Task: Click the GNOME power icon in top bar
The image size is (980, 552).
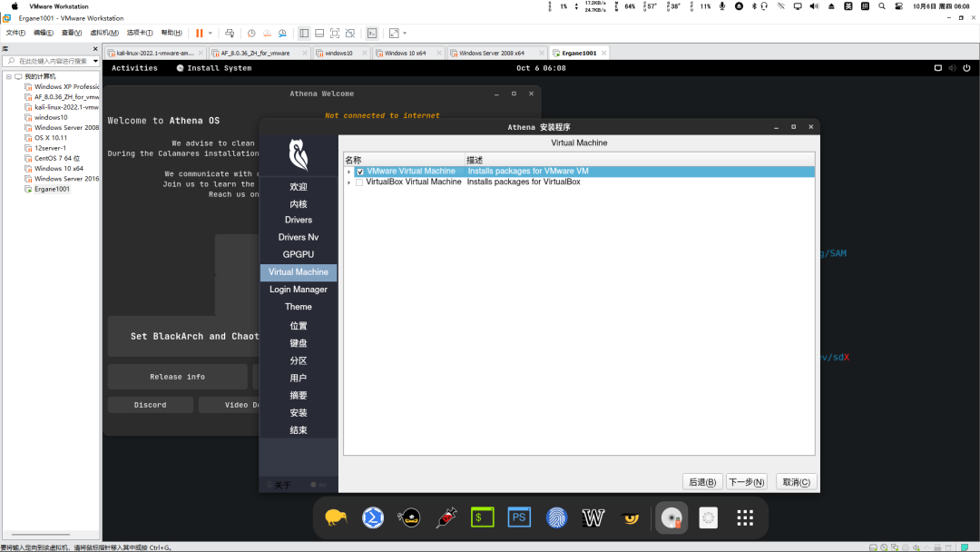Action: coord(967,68)
